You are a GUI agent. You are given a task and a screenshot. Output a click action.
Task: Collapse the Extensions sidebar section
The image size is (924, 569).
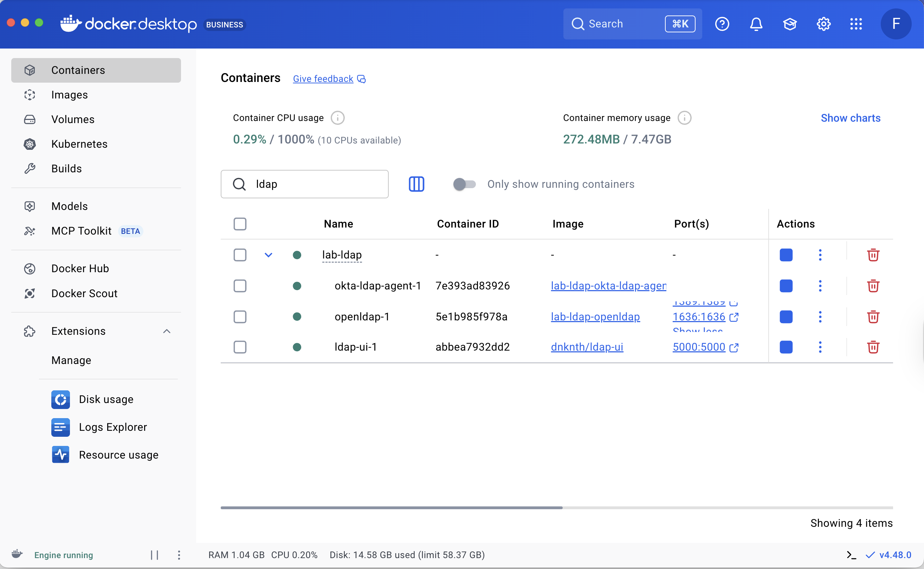[x=167, y=331]
